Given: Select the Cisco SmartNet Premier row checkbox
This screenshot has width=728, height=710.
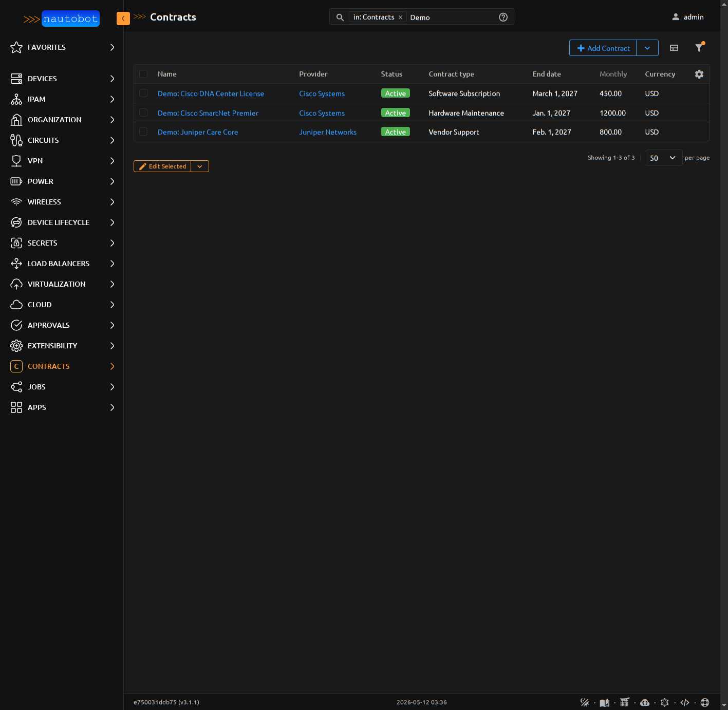Looking at the screenshot, I should (143, 113).
